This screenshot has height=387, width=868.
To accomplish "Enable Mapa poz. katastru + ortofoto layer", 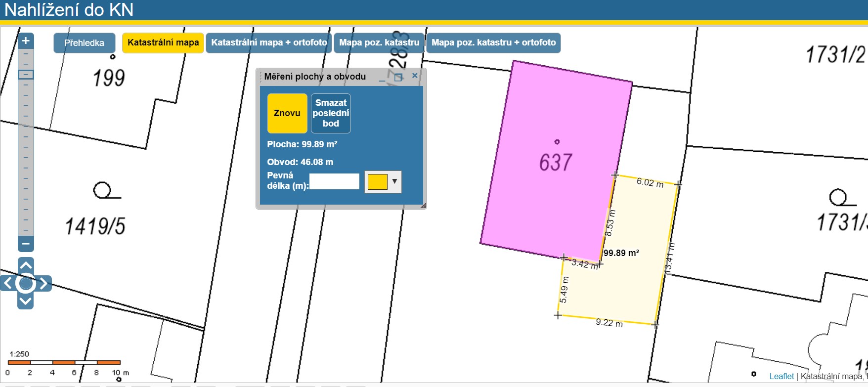I will tap(493, 43).
